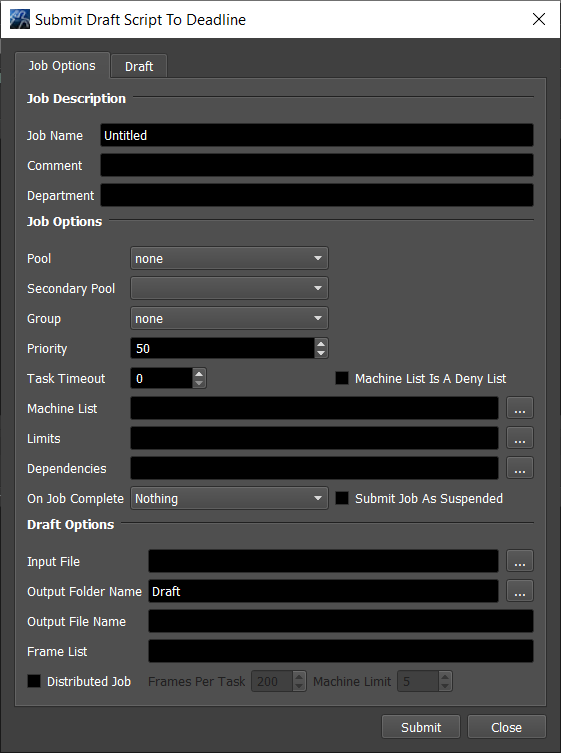Browse for Input File with ellipsis button
Image resolution: width=561 pixels, height=753 pixels.
(520, 561)
